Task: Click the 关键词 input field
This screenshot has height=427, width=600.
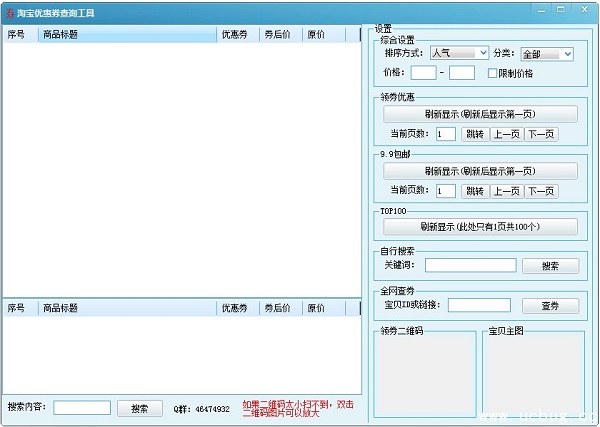Action: 470,266
